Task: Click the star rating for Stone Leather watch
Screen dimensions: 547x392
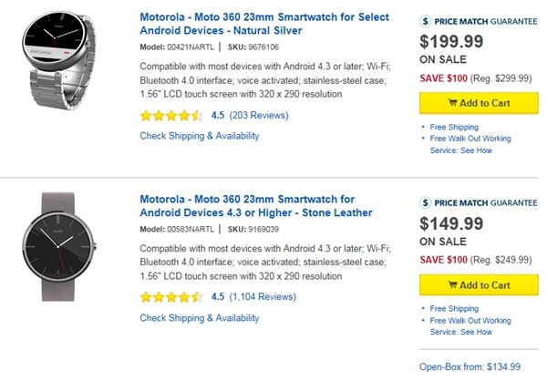Action: point(171,296)
